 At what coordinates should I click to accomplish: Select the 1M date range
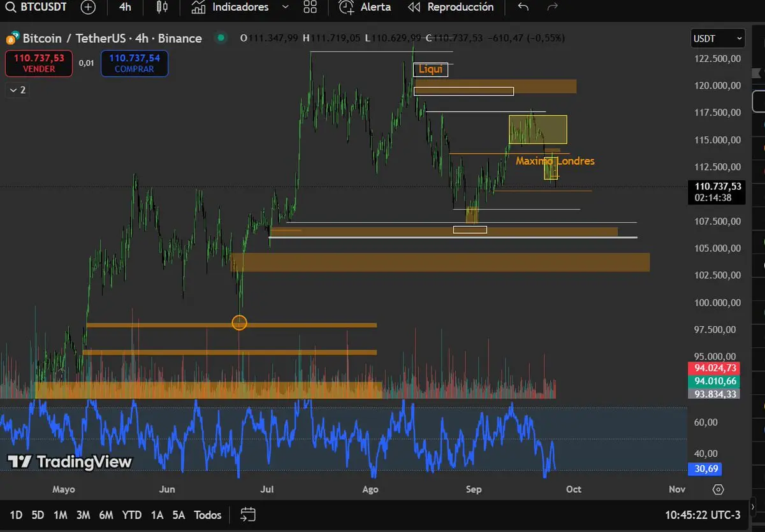click(60, 515)
